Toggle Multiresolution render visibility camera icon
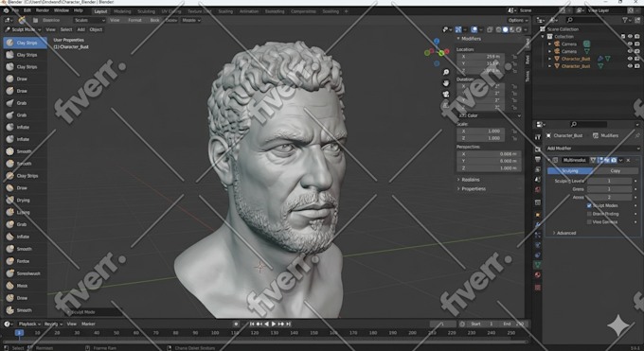The width and height of the screenshot is (644, 351). [614, 160]
